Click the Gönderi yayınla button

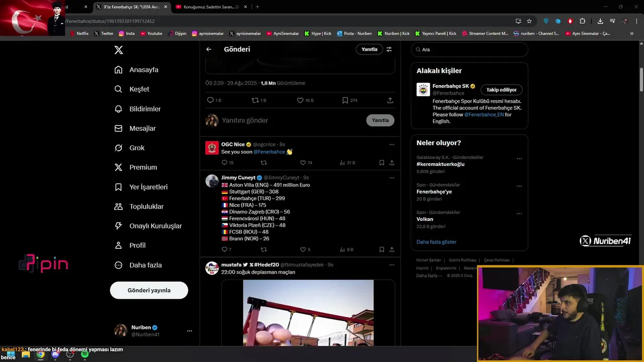[x=149, y=290]
